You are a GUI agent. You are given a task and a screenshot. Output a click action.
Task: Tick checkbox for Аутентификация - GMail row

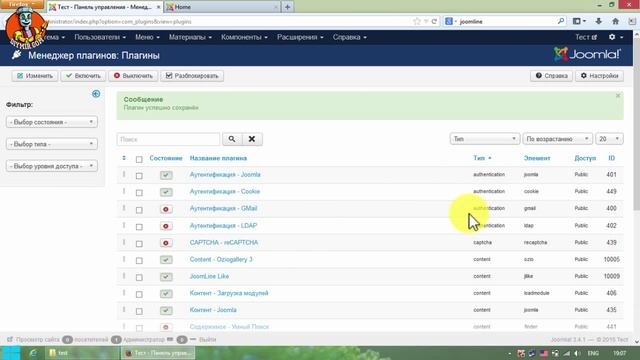(139, 210)
